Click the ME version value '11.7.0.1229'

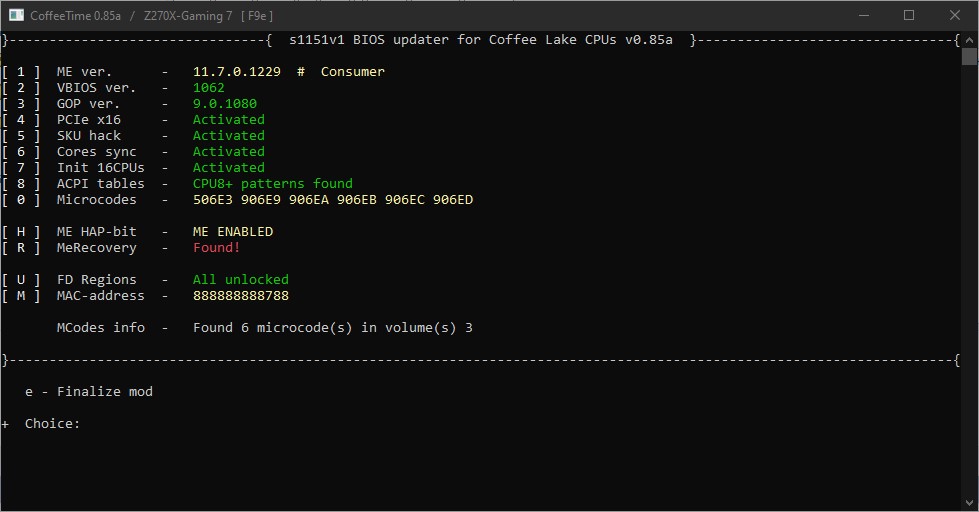tap(237, 72)
